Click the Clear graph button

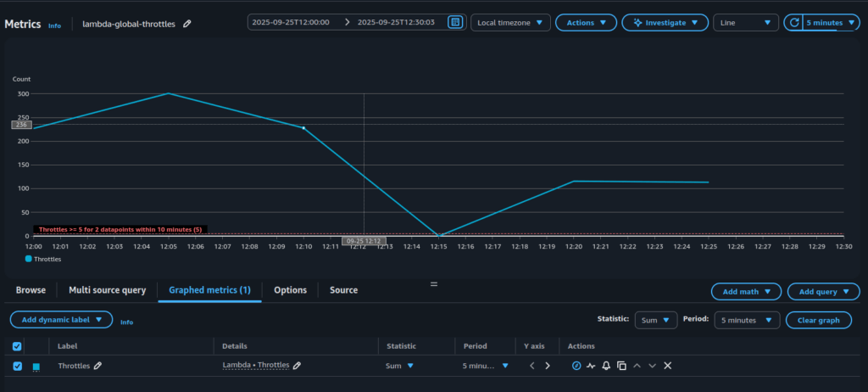point(818,320)
